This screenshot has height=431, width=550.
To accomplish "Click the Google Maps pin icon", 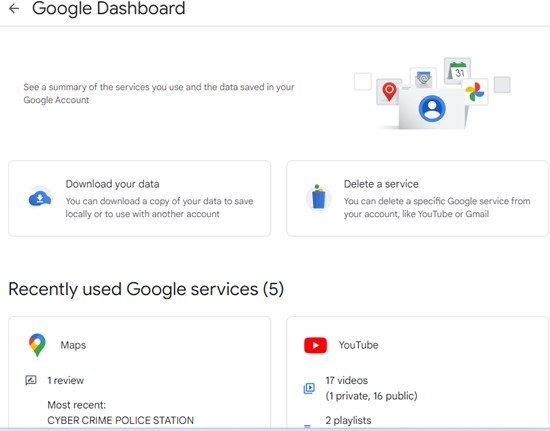I will [x=37, y=345].
